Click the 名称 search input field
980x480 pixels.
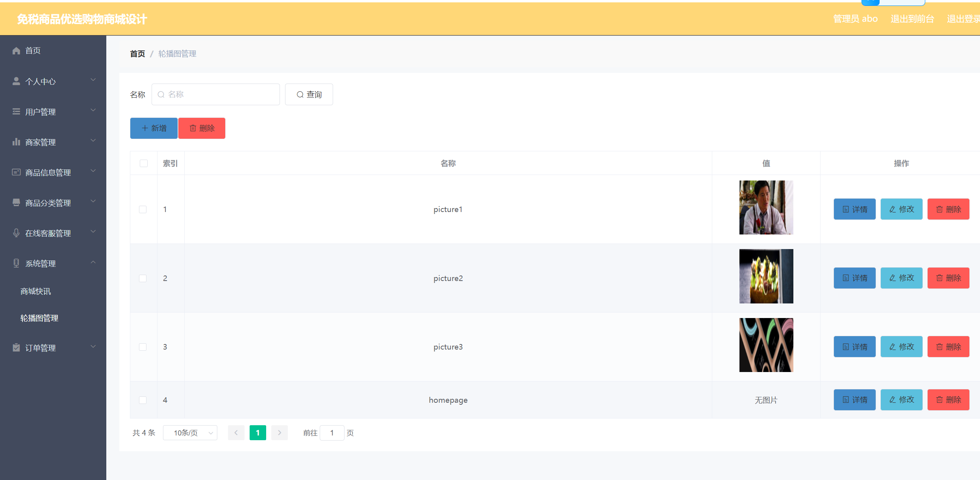click(216, 95)
